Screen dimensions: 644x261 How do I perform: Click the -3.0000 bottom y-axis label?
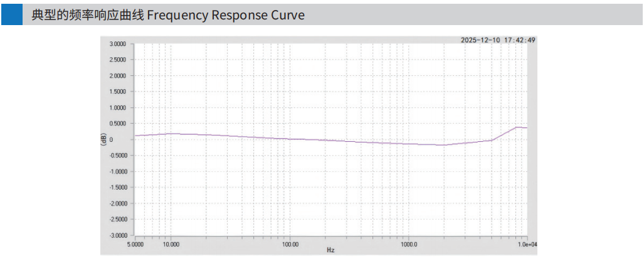pos(117,235)
